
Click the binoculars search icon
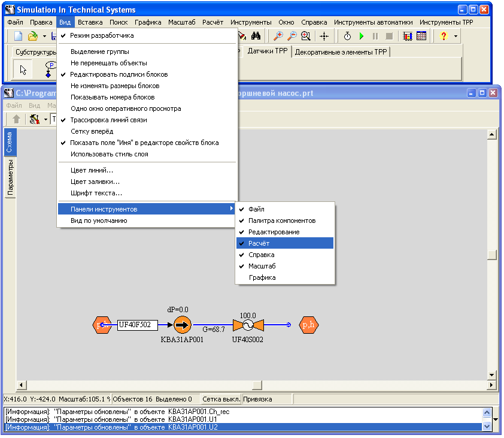(x=256, y=37)
